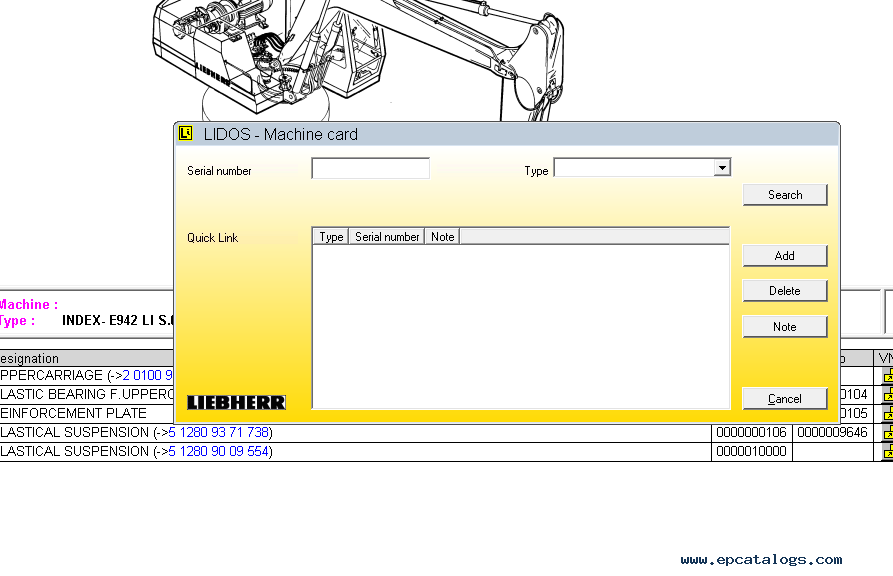Click the excavator diagram image
The height and width of the screenshot is (576, 893).
359,60
